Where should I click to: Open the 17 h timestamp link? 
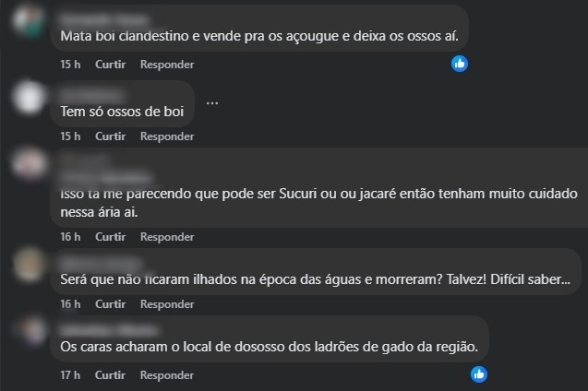coord(70,375)
